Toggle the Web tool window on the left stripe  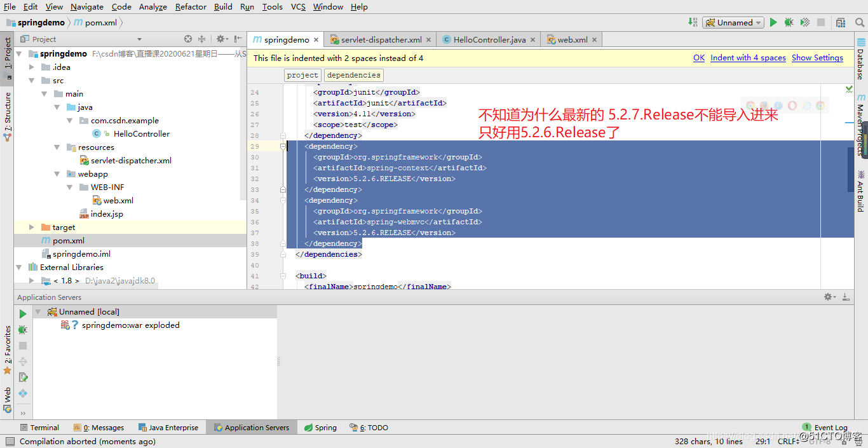pyautogui.click(x=8, y=400)
